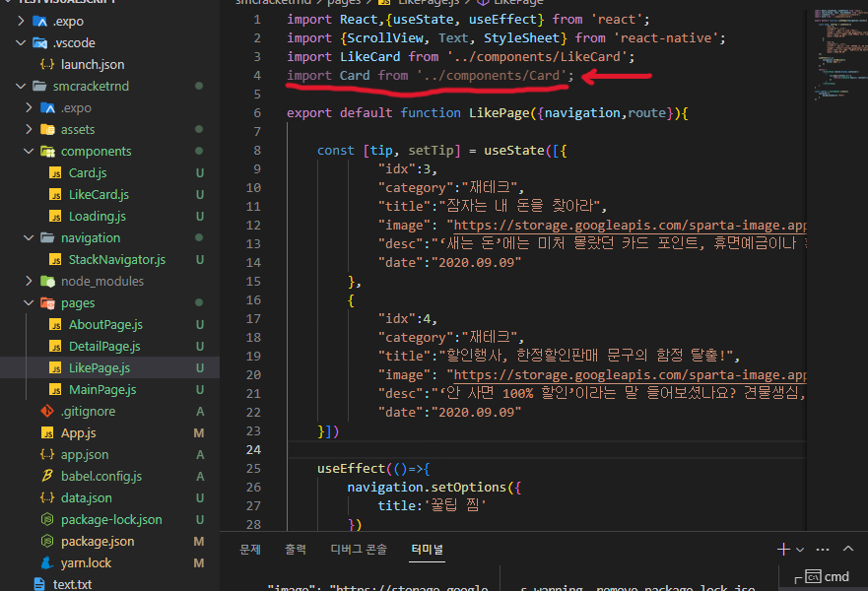The height and width of the screenshot is (591, 868).
Task: Open the googleapis image link on line 20
Action: pos(630,375)
